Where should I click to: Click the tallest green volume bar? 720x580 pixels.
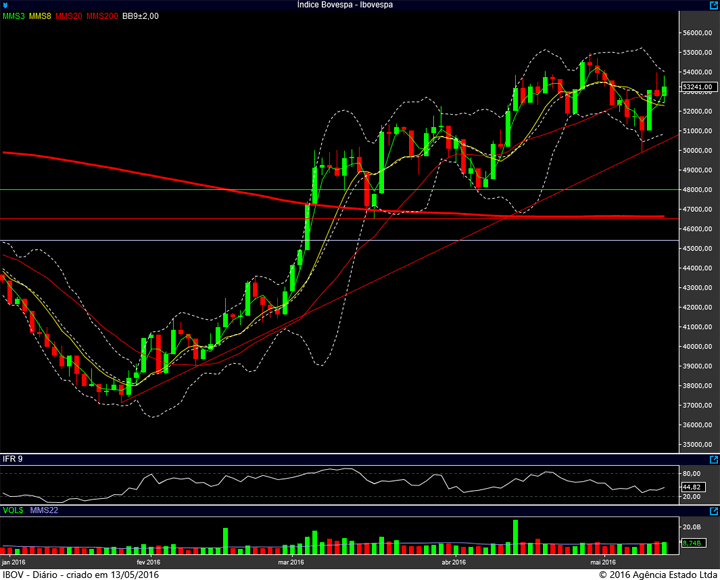click(x=515, y=537)
